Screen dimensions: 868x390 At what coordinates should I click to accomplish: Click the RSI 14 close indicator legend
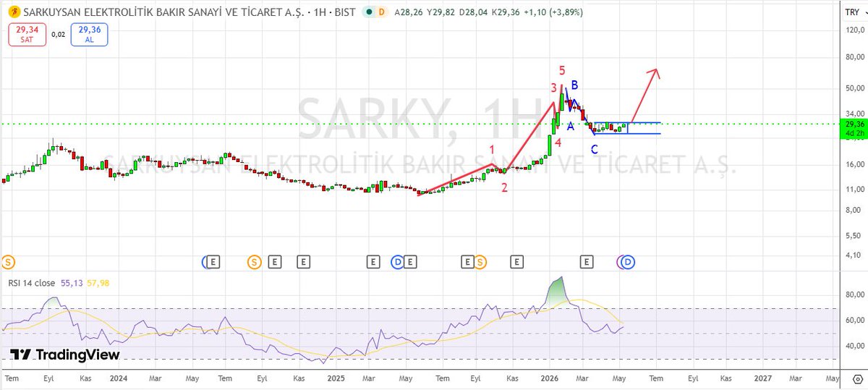click(x=33, y=282)
